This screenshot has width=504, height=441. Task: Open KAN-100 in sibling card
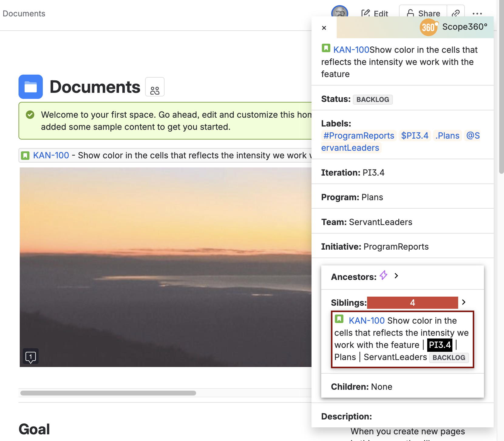[367, 321]
